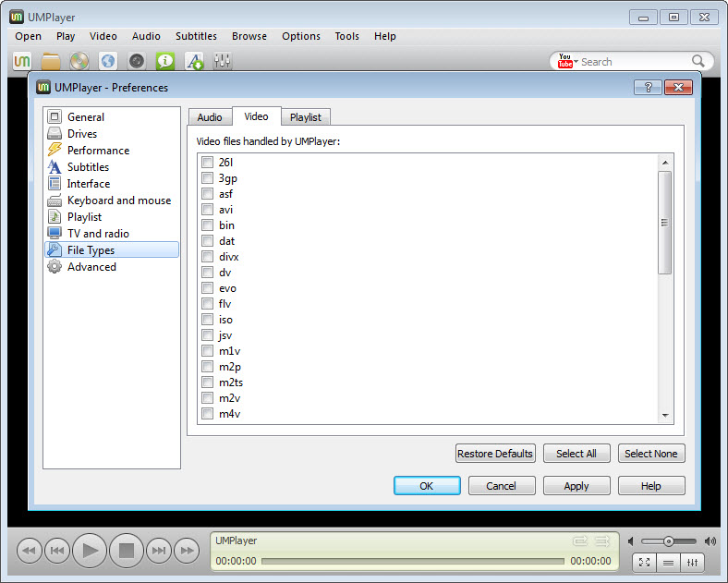This screenshot has width=728, height=583.
Task: Click the search magnifier icon
Action: [698, 61]
